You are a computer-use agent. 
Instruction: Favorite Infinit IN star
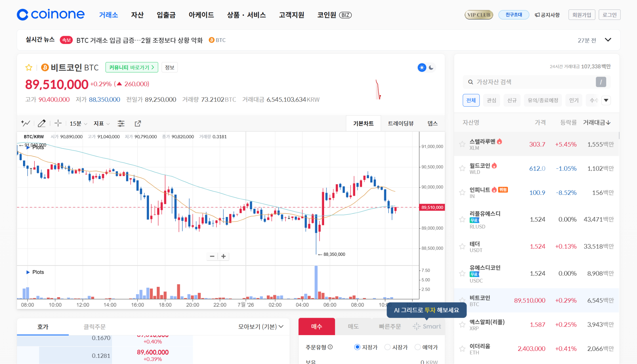click(x=462, y=192)
